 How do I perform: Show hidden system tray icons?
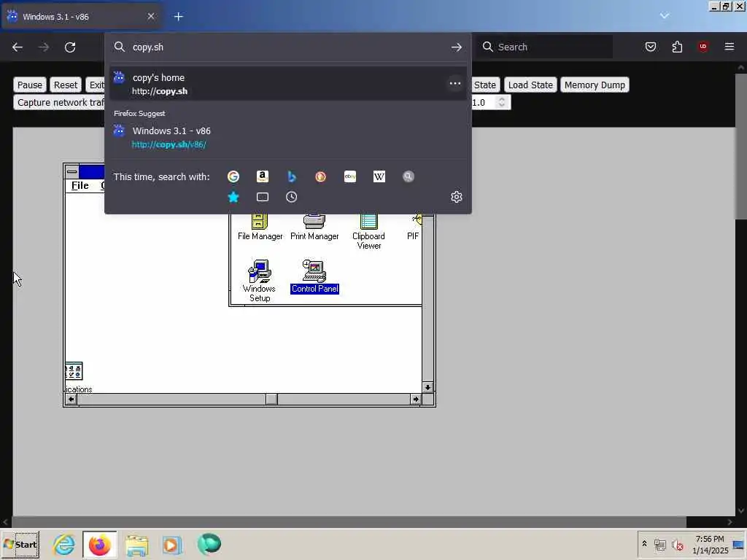(x=645, y=544)
